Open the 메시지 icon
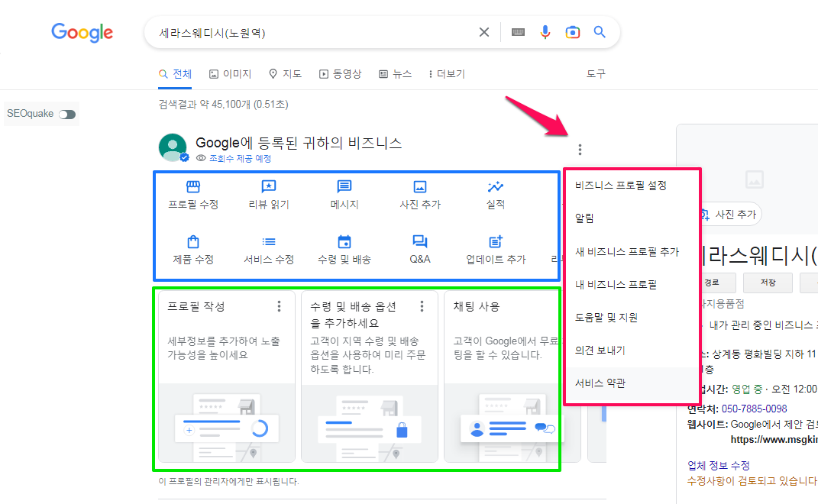This screenshot has width=818, height=504. [344, 186]
